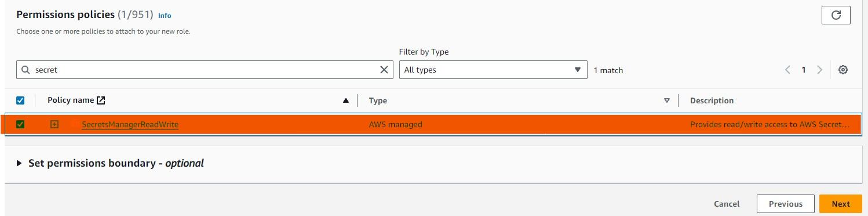
Task: Sort by Type column arrow
Action: (666, 100)
